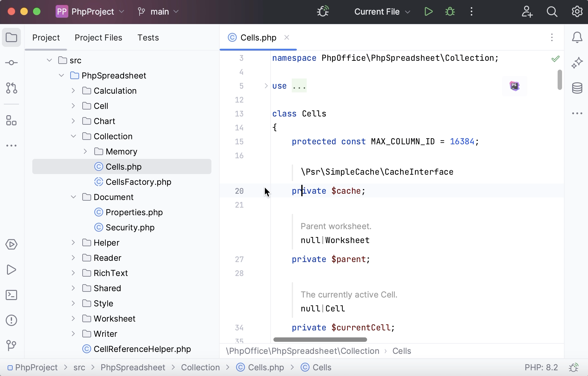Expand the Cell folder

(73, 106)
